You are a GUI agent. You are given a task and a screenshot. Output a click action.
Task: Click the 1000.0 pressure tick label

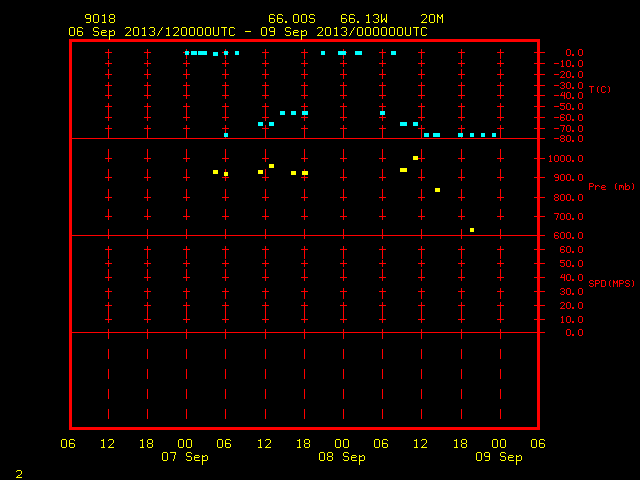565,159
